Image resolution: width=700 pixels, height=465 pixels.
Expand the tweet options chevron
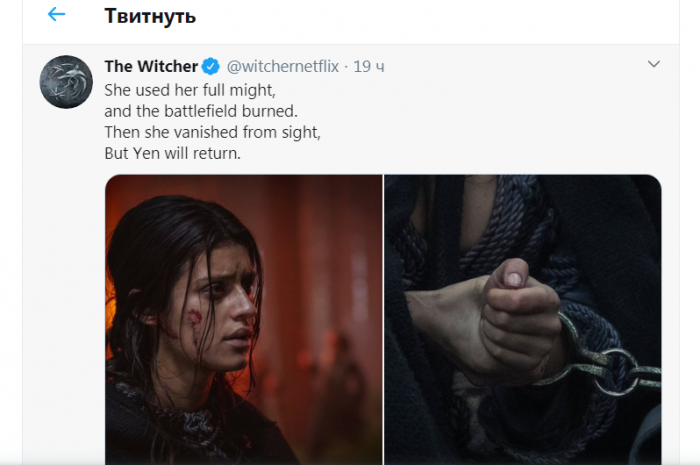pyautogui.click(x=654, y=64)
